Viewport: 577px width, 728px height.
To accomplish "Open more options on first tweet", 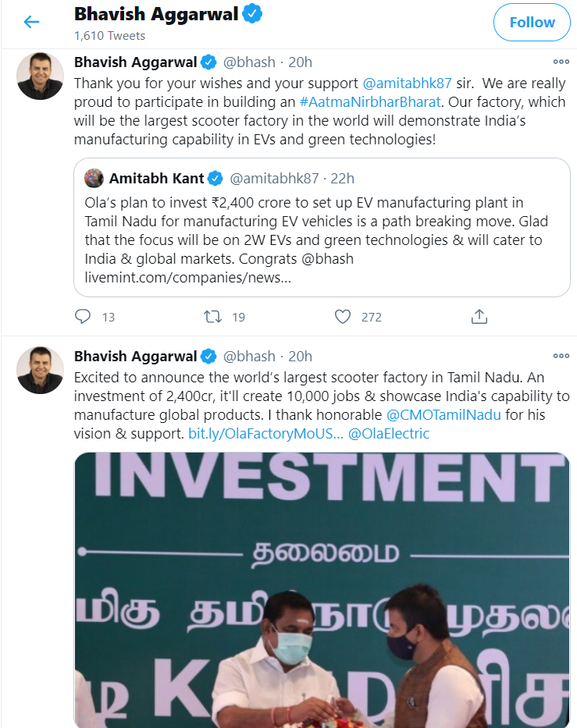I will 561,62.
